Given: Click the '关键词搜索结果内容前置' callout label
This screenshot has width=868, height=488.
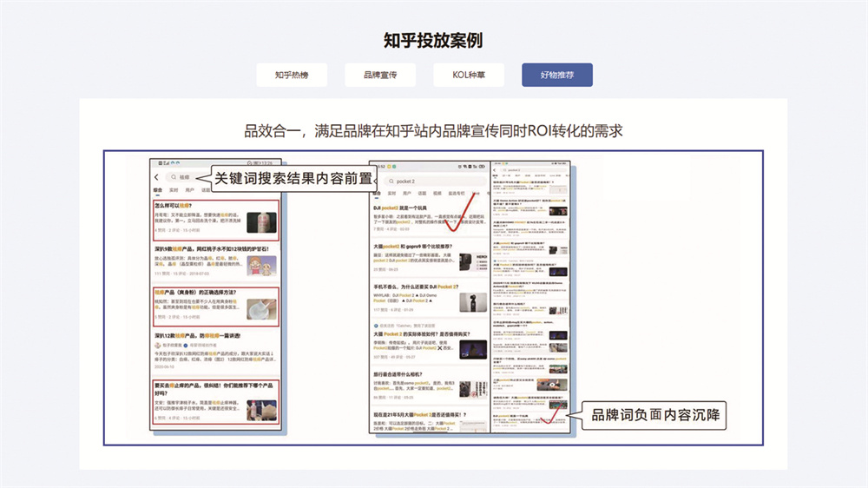Looking at the screenshot, I should [293, 178].
